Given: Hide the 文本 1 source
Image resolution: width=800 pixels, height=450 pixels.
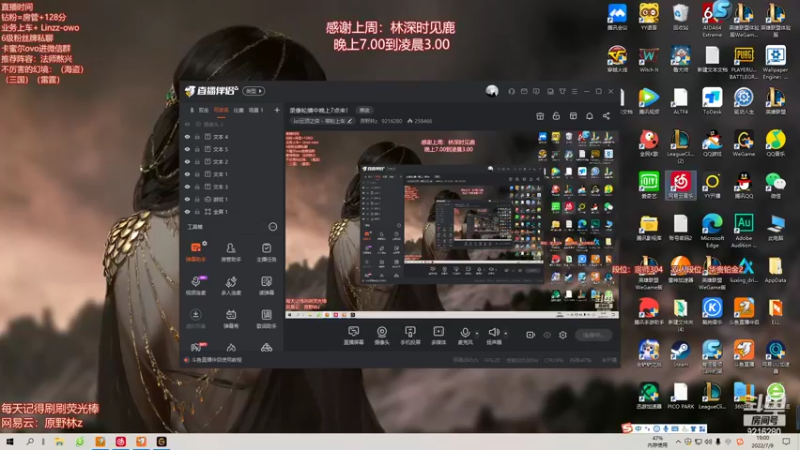Looking at the screenshot, I should [x=187, y=174].
